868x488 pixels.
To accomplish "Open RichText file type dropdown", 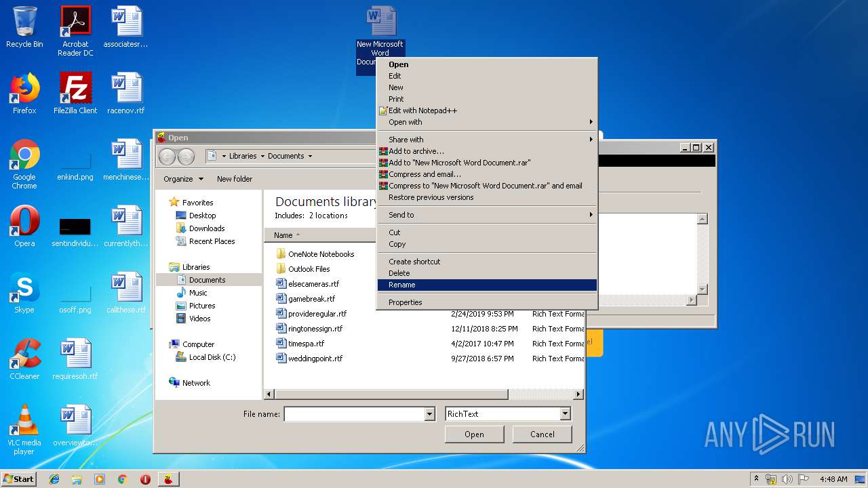I will click(x=508, y=414).
